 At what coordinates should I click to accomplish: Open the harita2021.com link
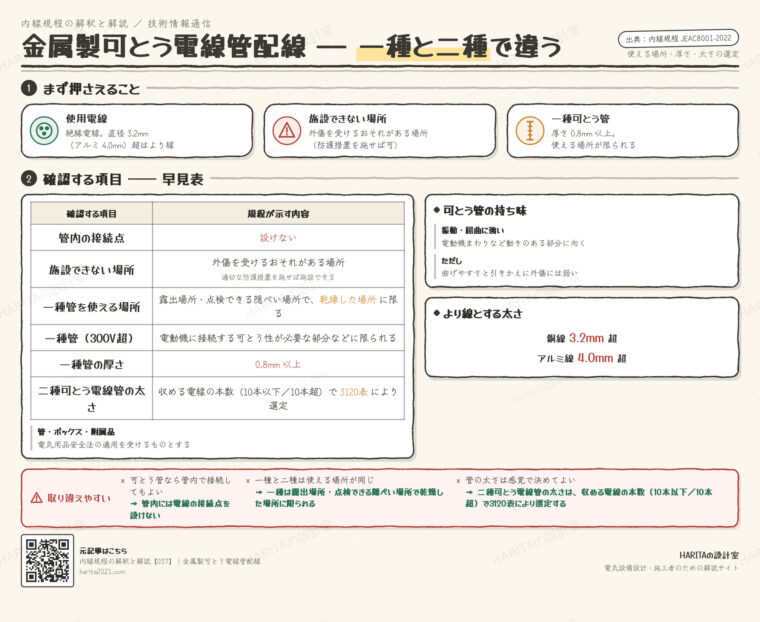102,572
